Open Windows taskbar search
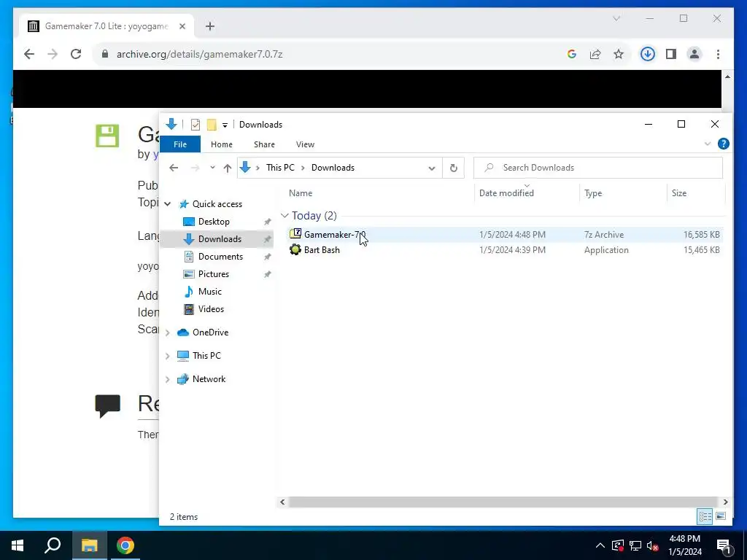This screenshot has width=747, height=560. (x=53, y=545)
